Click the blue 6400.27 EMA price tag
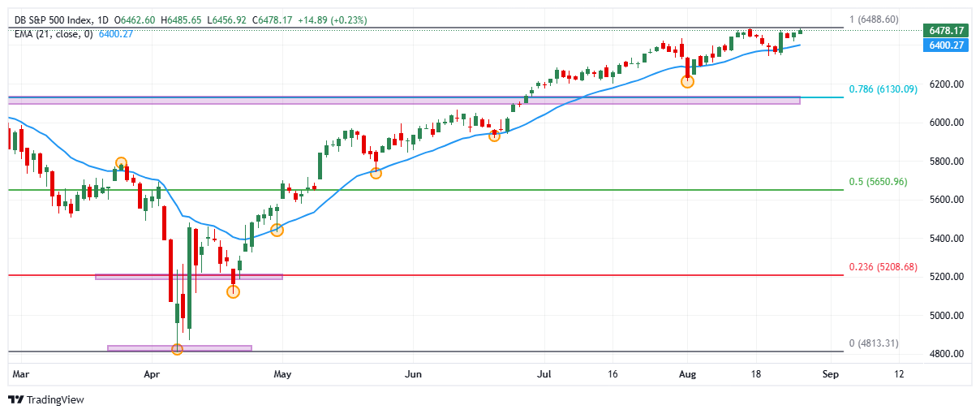 (944, 45)
